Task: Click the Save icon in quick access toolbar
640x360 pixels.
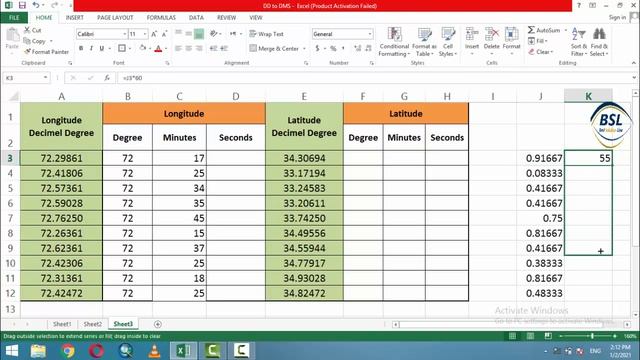Action: [x=22, y=5]
